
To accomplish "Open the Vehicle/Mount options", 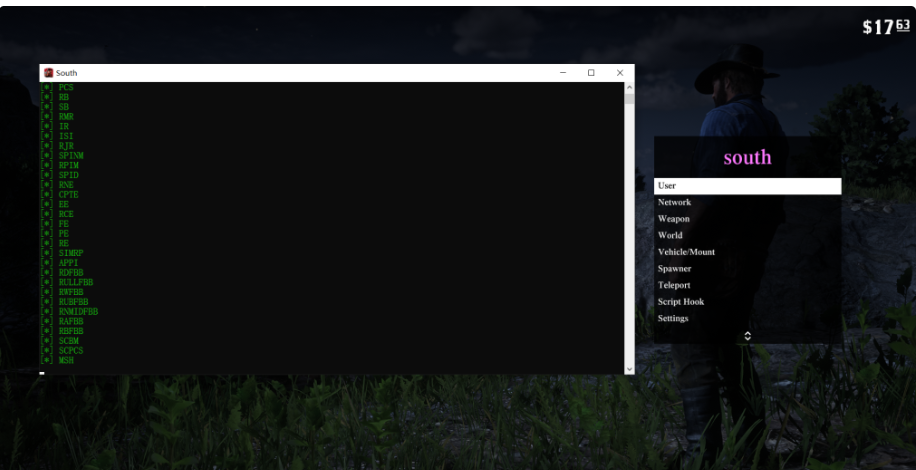I will point(747,252).
